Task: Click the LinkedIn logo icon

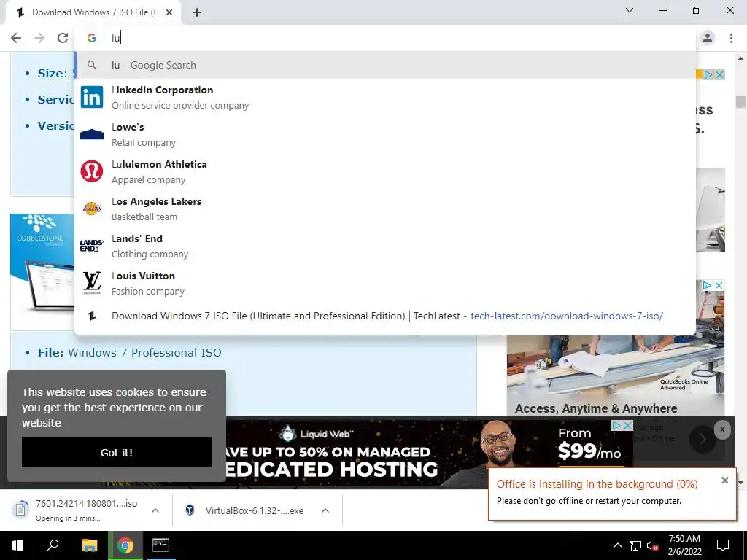Action: click(x=92, y=97)
